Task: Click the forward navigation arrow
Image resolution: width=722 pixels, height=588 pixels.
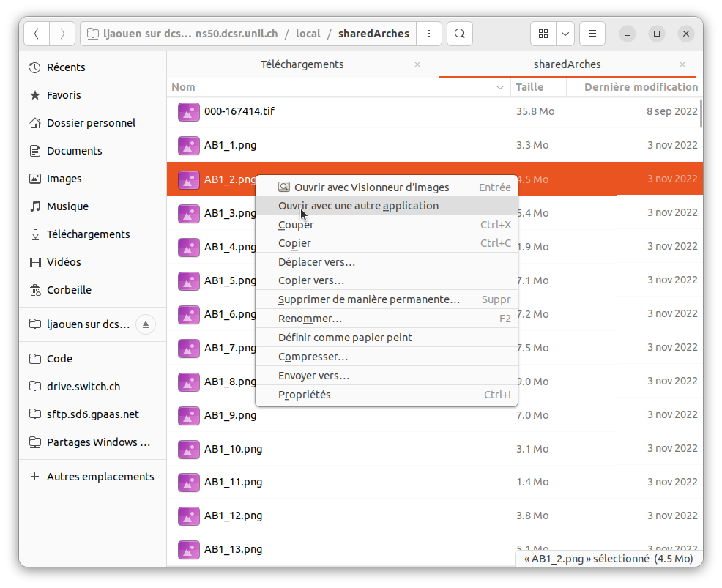Action: [62, 34]
